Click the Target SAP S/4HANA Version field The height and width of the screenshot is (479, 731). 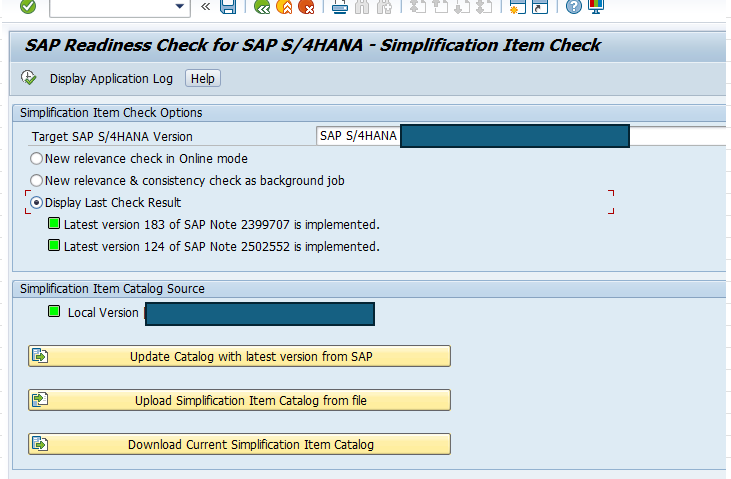(x=521, y=136)
